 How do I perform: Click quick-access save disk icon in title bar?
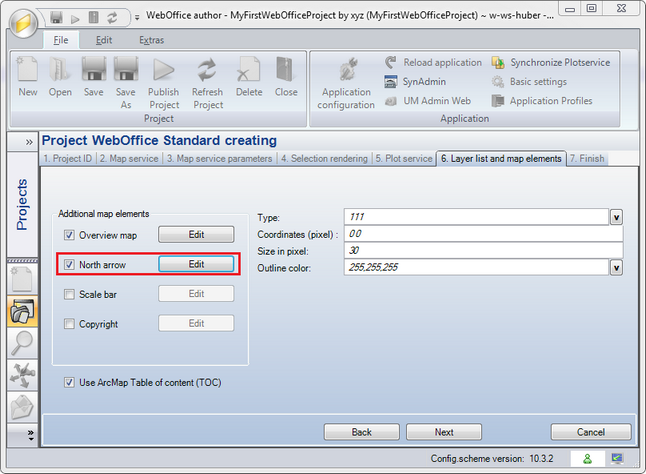coord(56,17)
